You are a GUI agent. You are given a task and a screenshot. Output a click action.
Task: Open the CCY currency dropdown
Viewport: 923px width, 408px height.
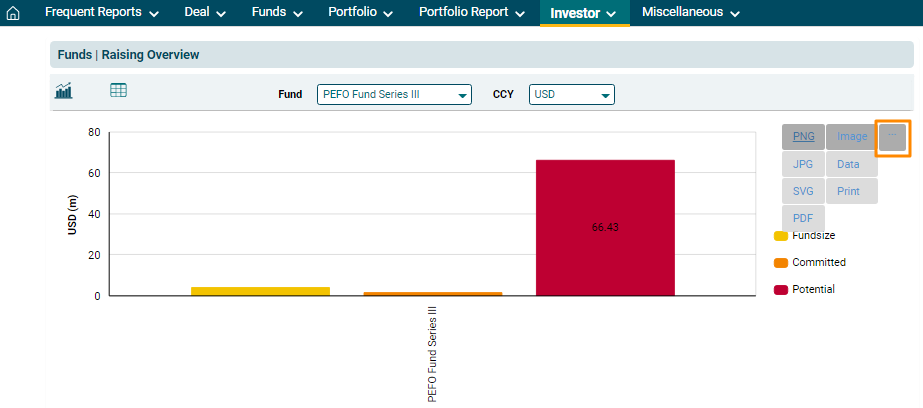click(x=571, y=94)
